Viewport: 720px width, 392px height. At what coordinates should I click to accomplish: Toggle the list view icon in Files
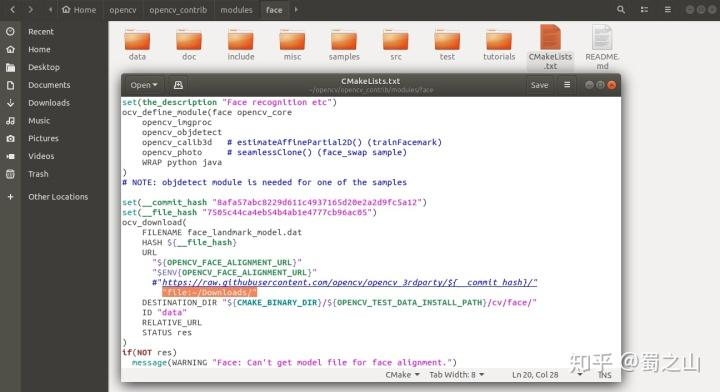644,9
